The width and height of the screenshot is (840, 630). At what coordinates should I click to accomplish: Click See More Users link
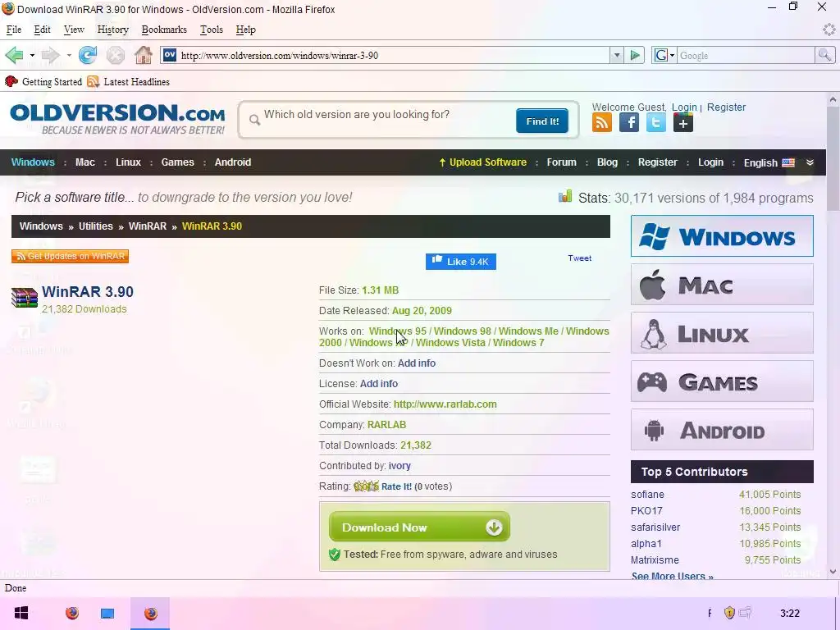673,576
